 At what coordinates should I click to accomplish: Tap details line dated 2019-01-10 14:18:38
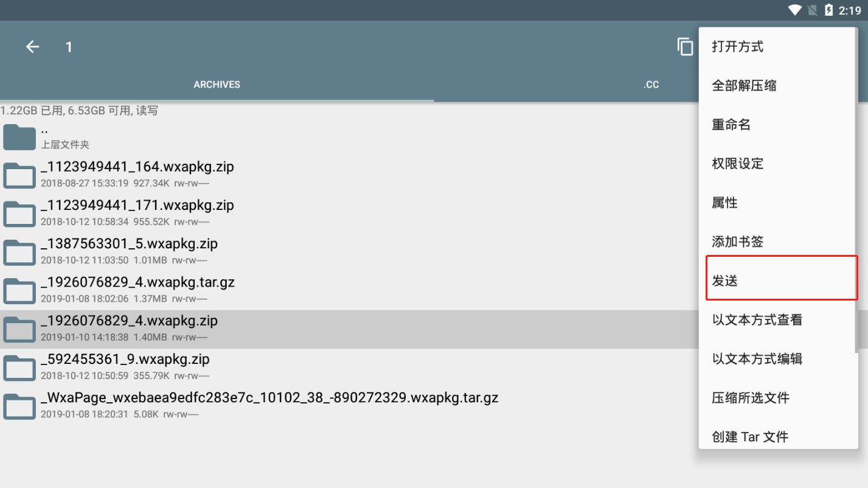tap(124, 337)
